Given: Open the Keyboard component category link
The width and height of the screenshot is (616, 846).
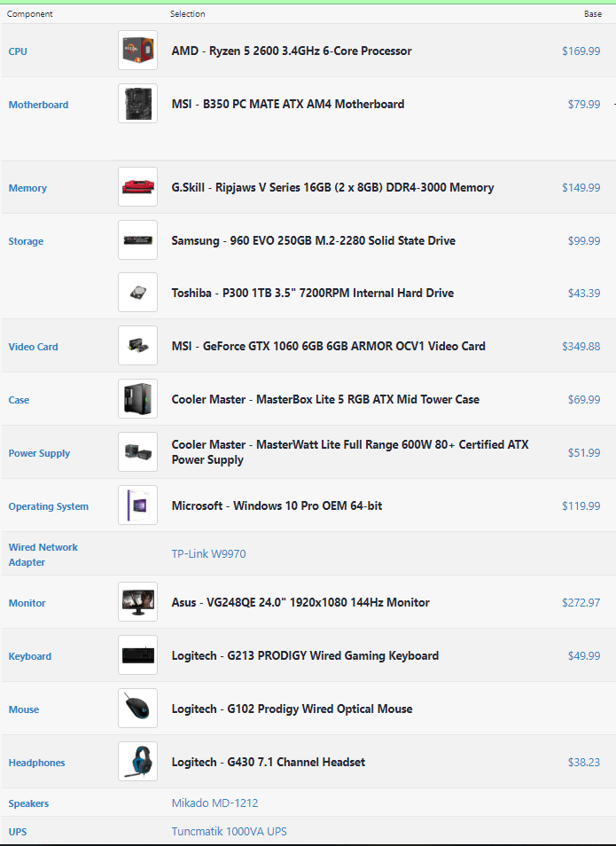Looking at the screenshot, I should [x=30, y=656].
